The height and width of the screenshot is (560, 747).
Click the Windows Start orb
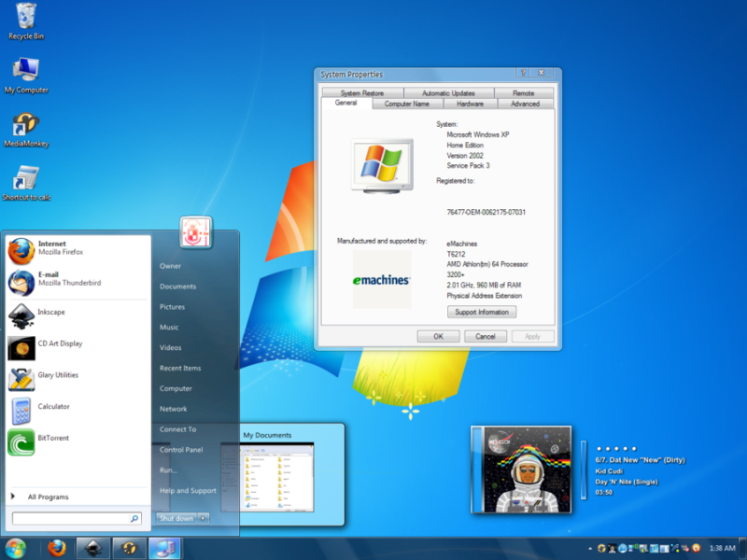(x=16, y=548)
